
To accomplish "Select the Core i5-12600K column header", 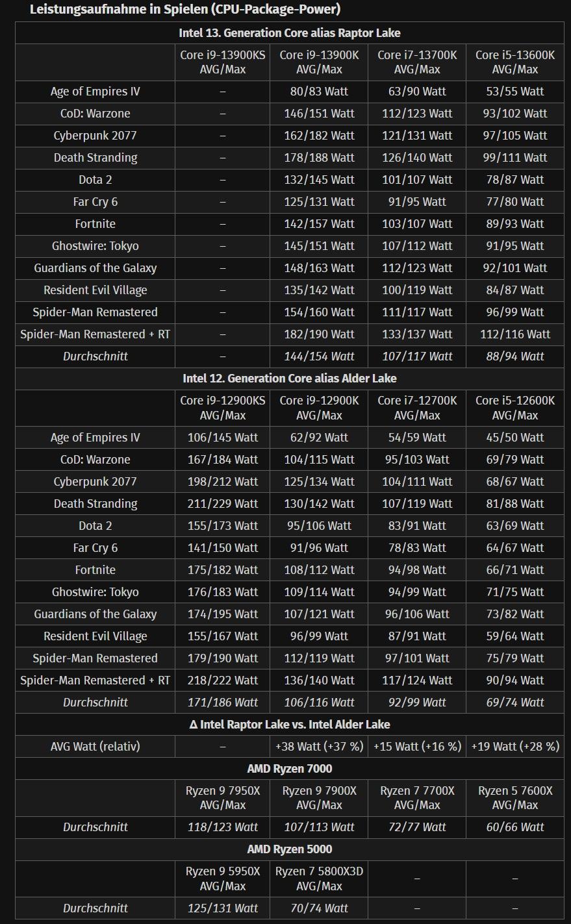I will tap(514, 408).
